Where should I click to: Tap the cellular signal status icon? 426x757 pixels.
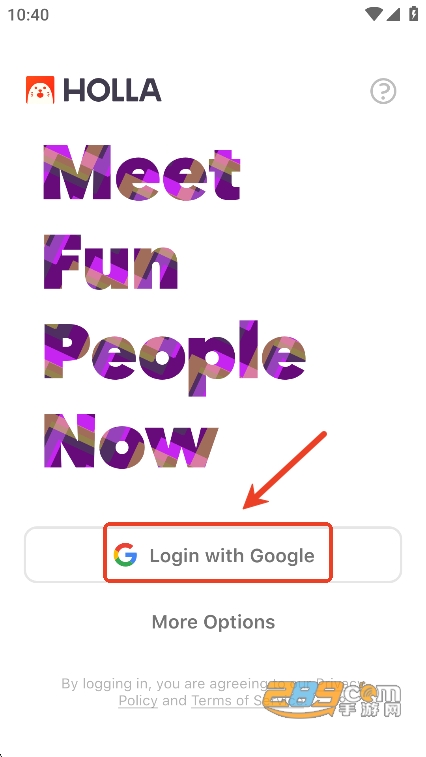[x=393, y=14]
